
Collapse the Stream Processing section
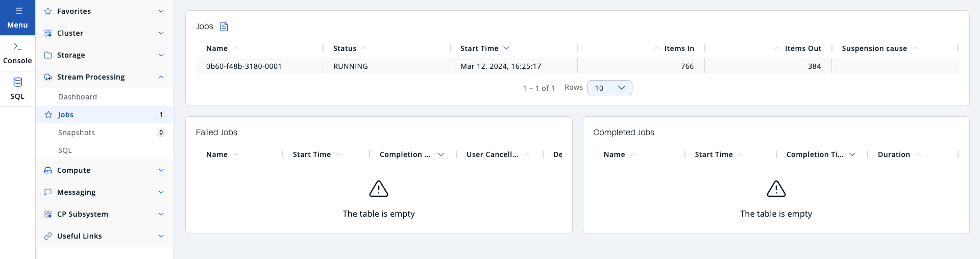coord(161,77)
